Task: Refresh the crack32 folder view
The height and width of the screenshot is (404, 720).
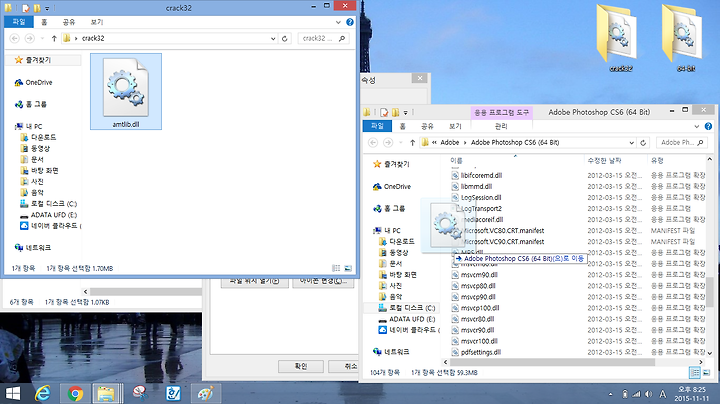Action: click(285, 39)
